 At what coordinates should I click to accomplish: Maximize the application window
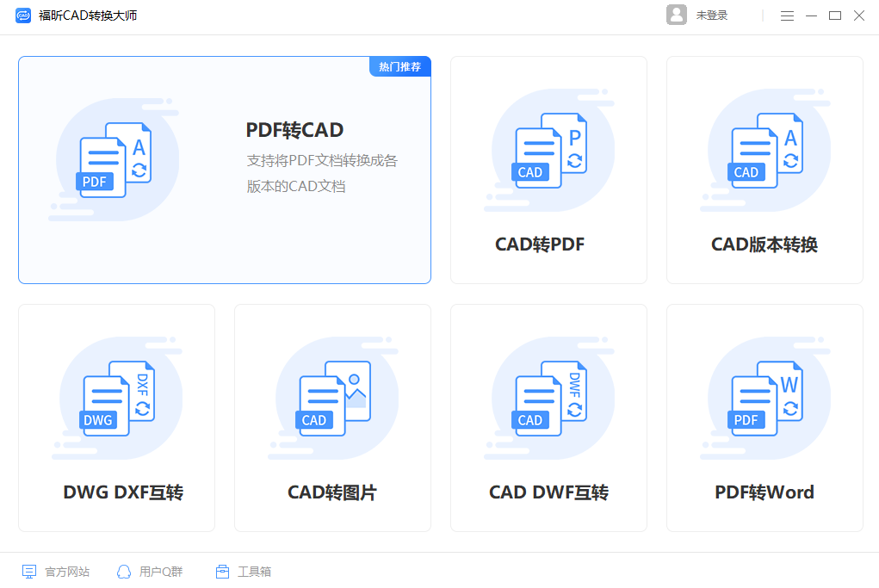coord(835,15)
